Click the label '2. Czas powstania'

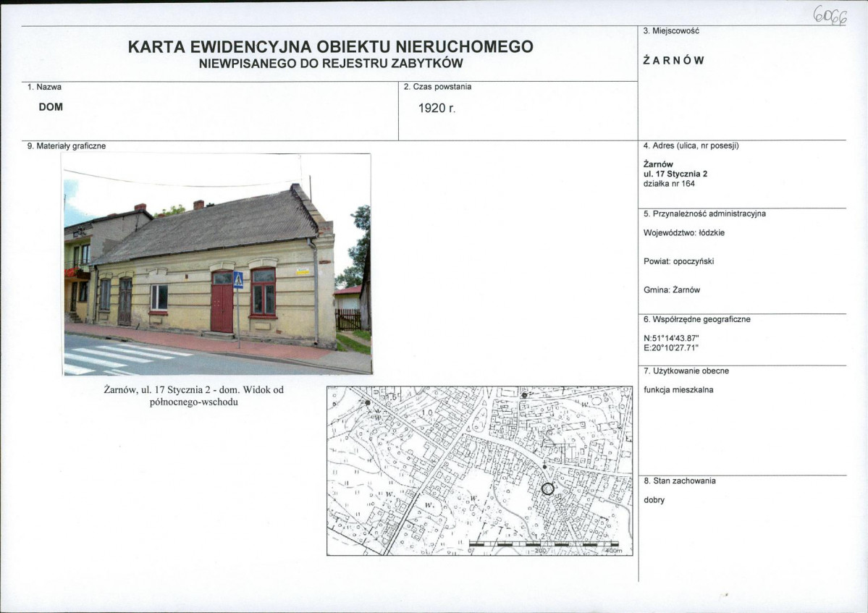[x=438, y=87]
